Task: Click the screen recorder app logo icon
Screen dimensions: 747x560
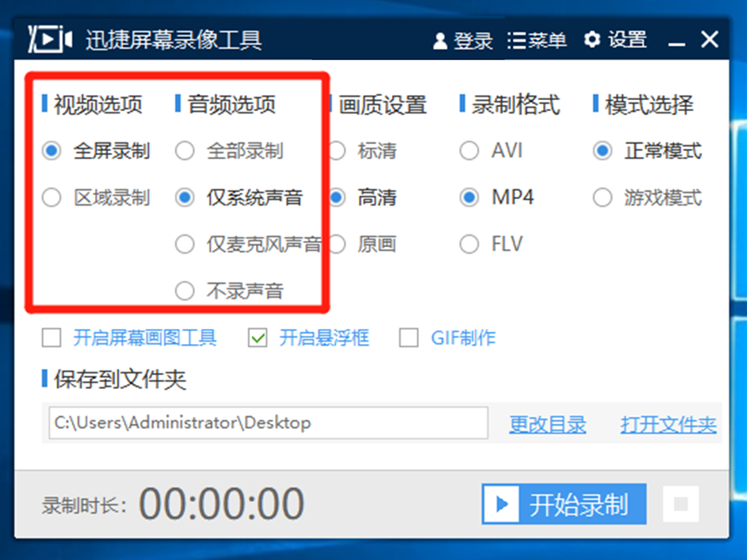Action: [x=50, y=39]
